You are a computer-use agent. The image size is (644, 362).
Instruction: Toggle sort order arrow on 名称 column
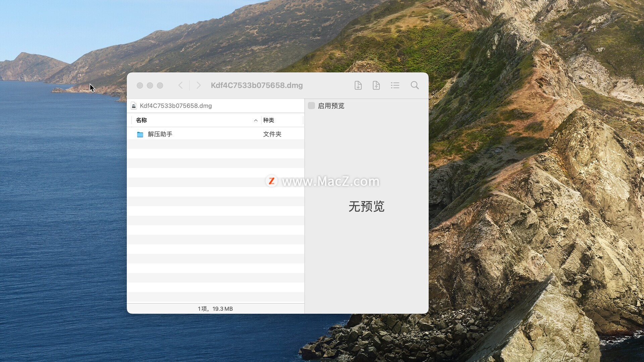tap(256, 120)
